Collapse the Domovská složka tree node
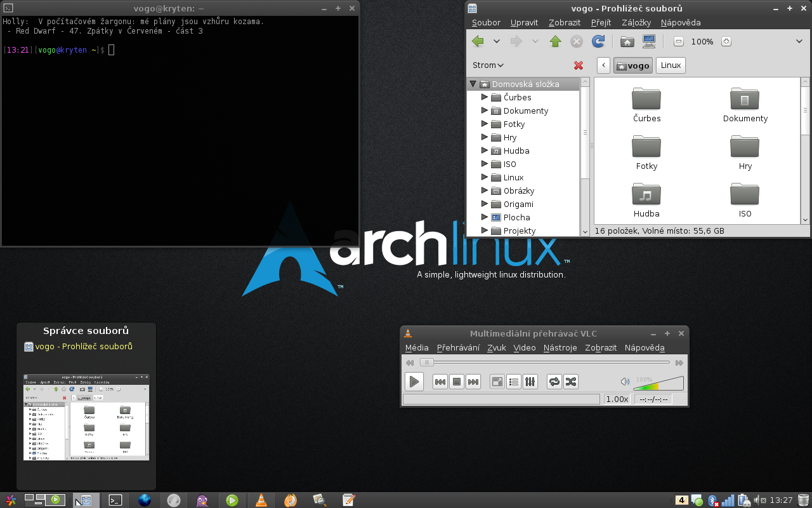Screen dimensions: 812x508 point(473,84)
